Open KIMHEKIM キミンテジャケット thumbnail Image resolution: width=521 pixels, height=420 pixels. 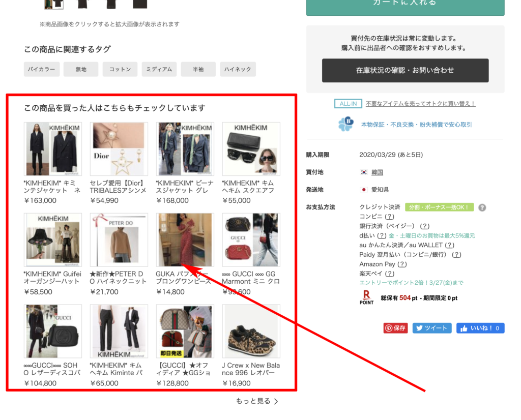pyautogui.click(x=53, y=149)
